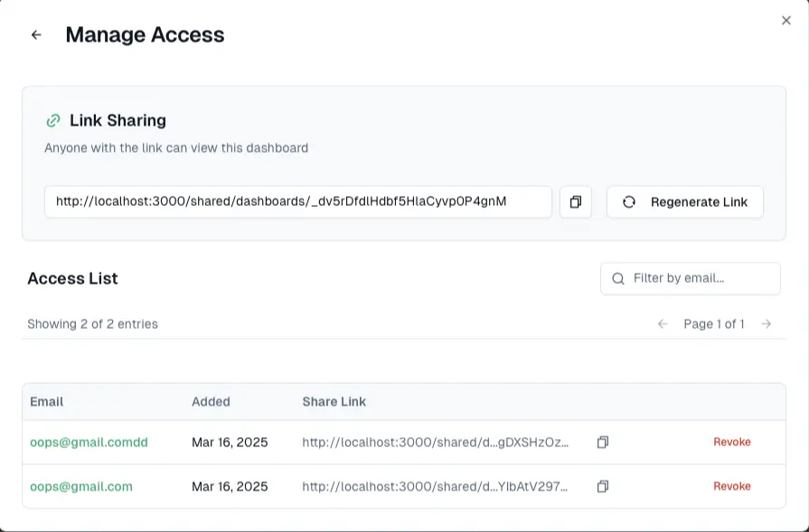The width and height of the screenshot is (809, 532).
Task: Click the Added column header
Action: coord(211,402)
